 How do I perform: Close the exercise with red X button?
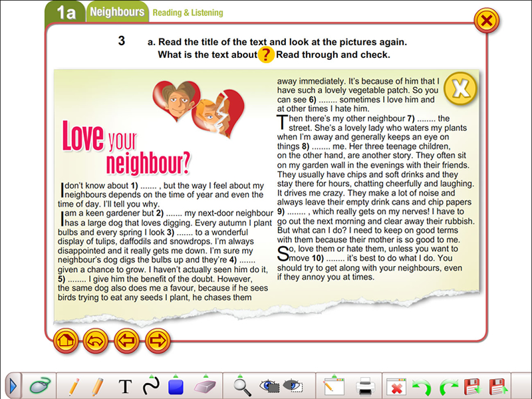pos(487,21)
